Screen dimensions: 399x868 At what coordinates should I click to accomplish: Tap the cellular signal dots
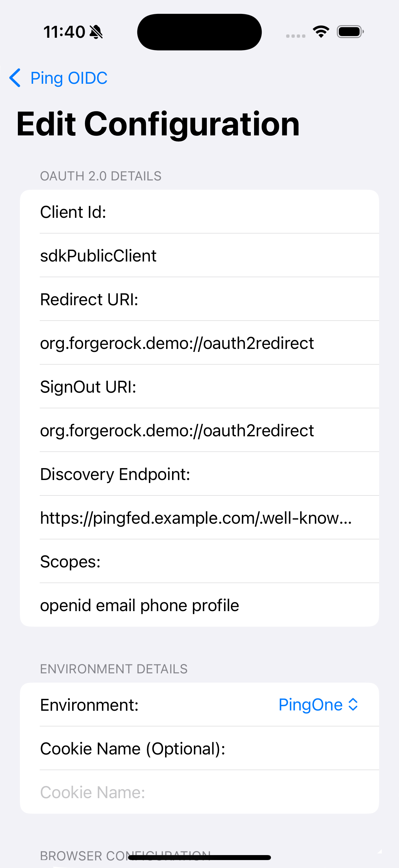(295, 36)
